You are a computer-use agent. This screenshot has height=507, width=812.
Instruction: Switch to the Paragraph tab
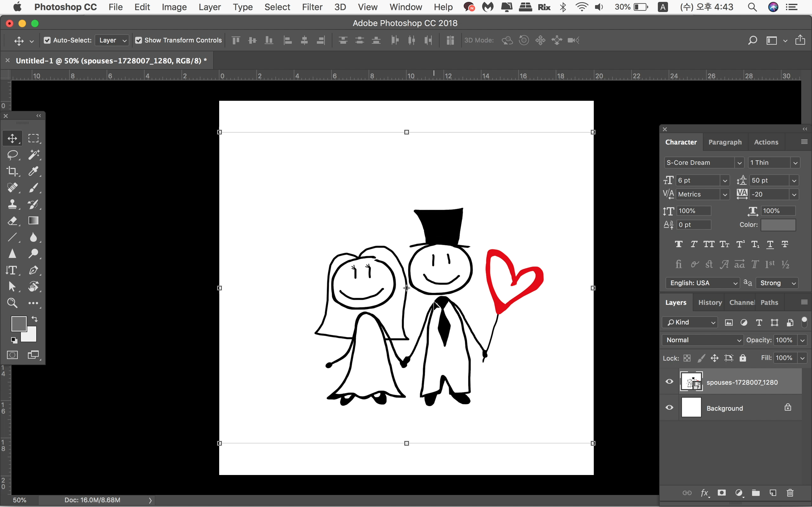725,142
